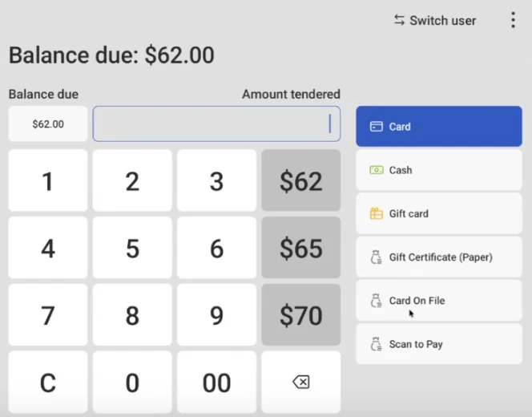Select Scan to Pay option
Screen dimensions: 532x417
(439, 344)
